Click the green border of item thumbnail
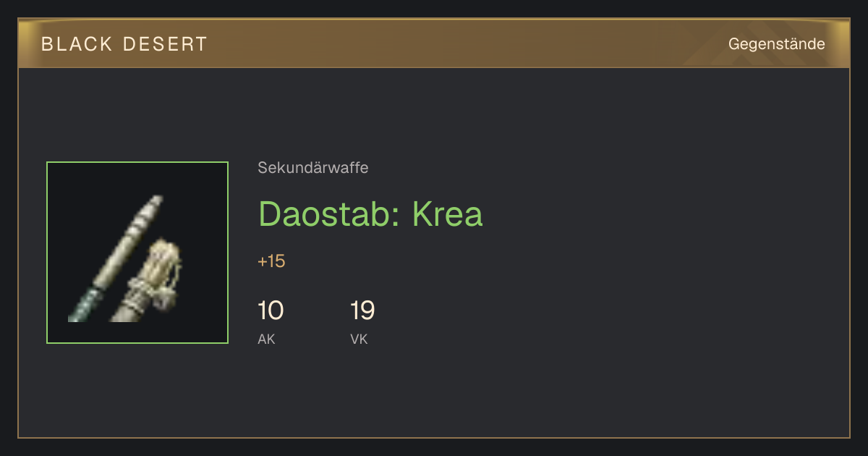 pos(137,163)
